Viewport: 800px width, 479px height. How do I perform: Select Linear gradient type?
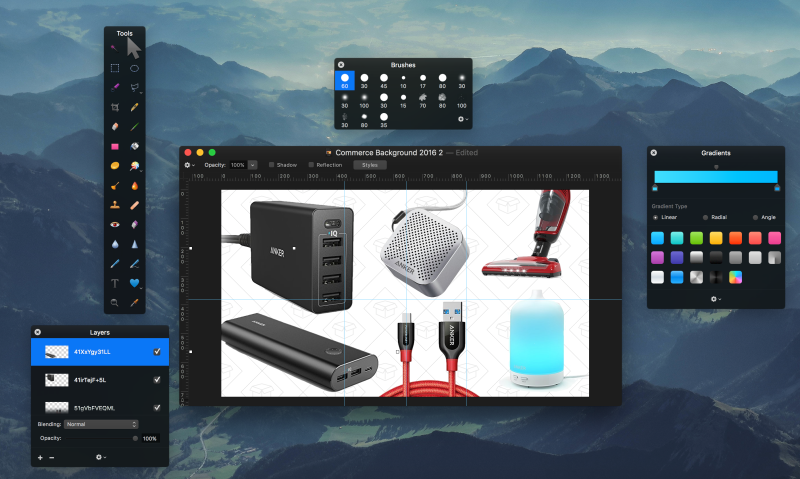tap(656, 217)
